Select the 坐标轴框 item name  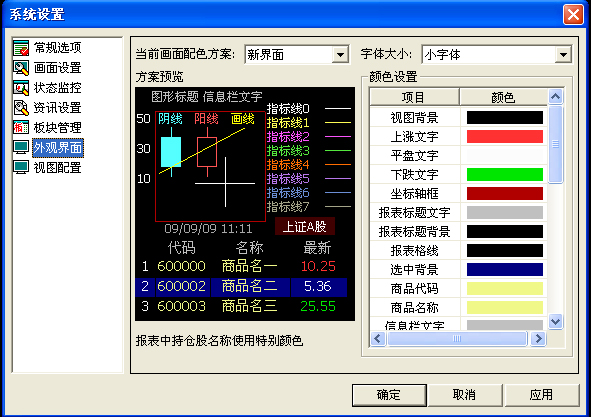414,193
